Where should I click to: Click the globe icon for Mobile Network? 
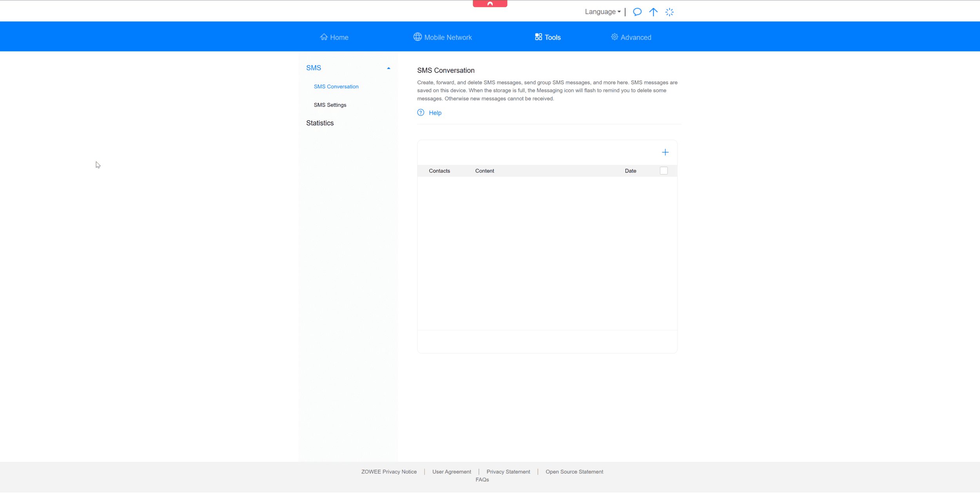417,37
